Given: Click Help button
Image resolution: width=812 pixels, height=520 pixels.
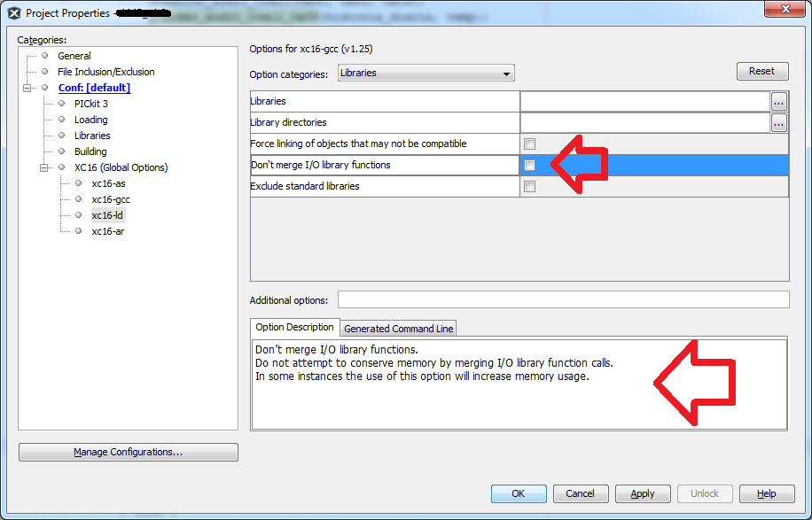Looking at the screenshot, I should pyautogui.click(x=767, y=493).
